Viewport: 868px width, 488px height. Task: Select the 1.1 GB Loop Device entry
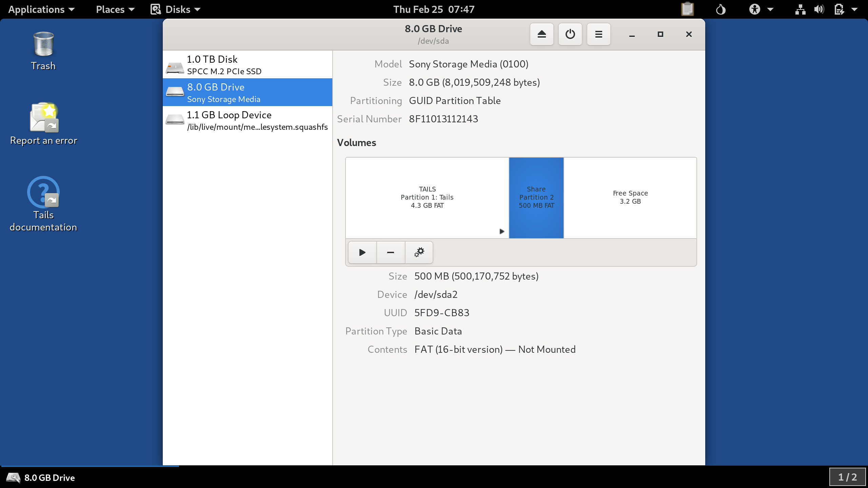coord(247,120)
